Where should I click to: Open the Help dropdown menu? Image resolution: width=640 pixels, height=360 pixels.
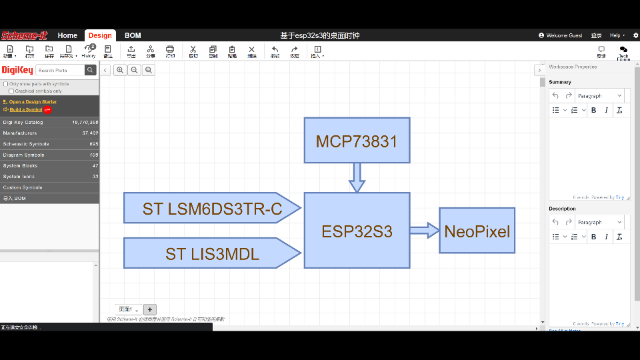click(617, 36)
